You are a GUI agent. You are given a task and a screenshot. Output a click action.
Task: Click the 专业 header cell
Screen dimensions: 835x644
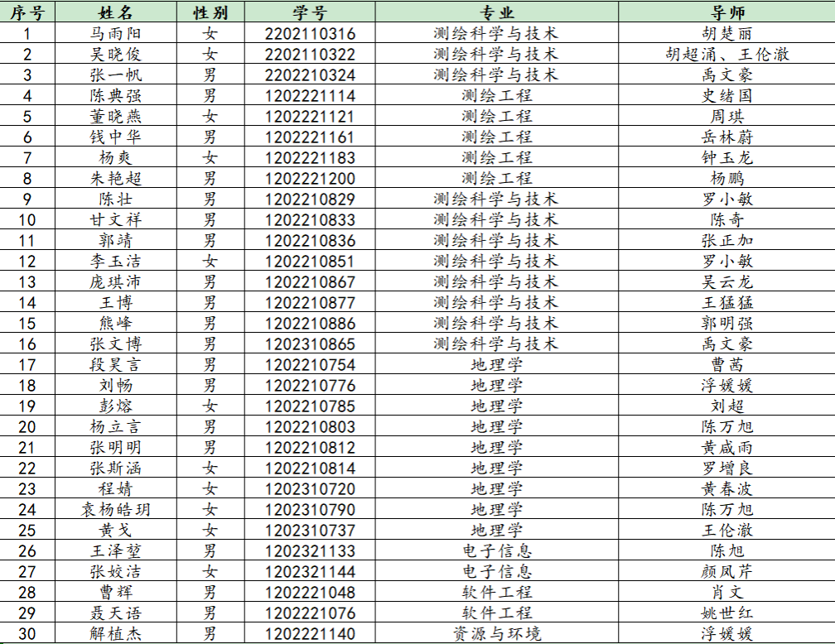[497, 12]
